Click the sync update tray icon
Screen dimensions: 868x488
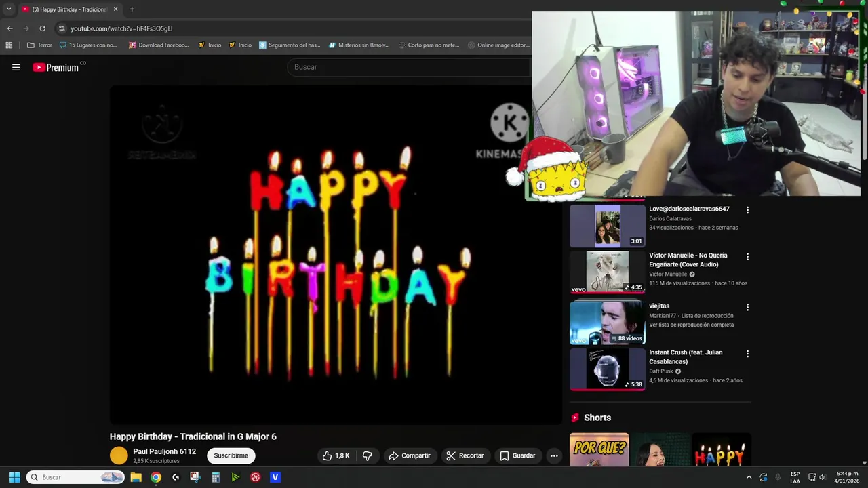pos(763,477)
